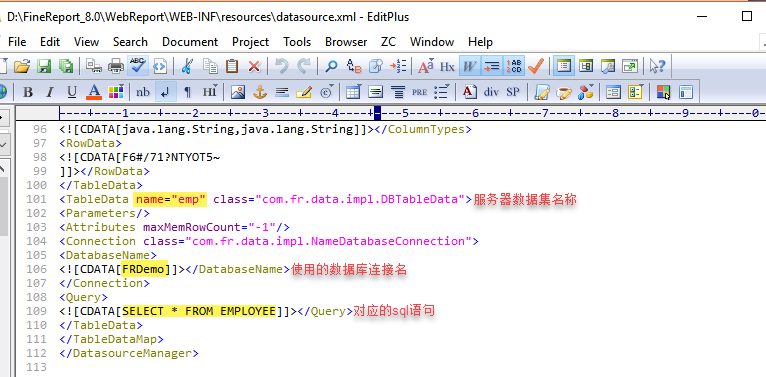The image size is (766, 377).
Task: Open the frames layout tool
Action: (686, 92)
